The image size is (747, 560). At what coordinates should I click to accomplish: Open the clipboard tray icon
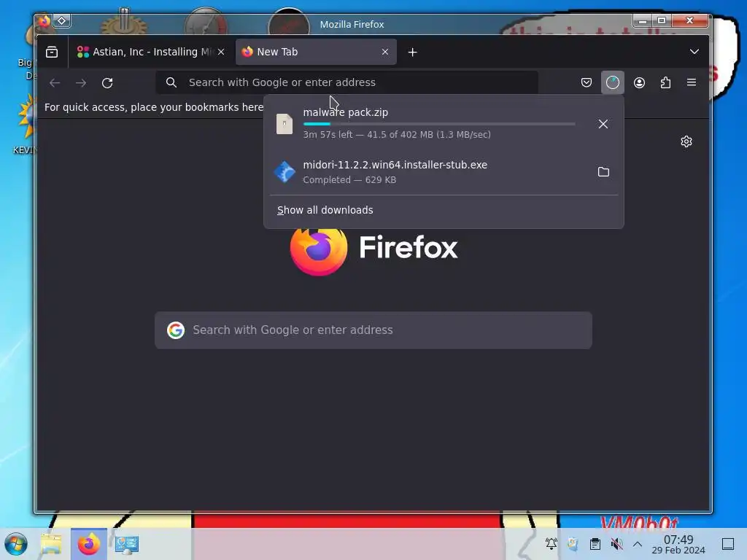[x=595, y=543]
